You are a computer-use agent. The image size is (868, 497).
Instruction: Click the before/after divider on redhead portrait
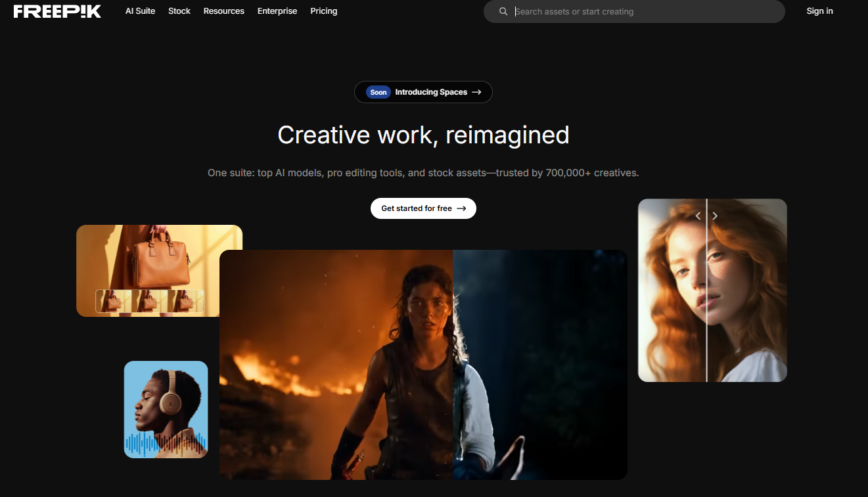[x=706, y=296]
